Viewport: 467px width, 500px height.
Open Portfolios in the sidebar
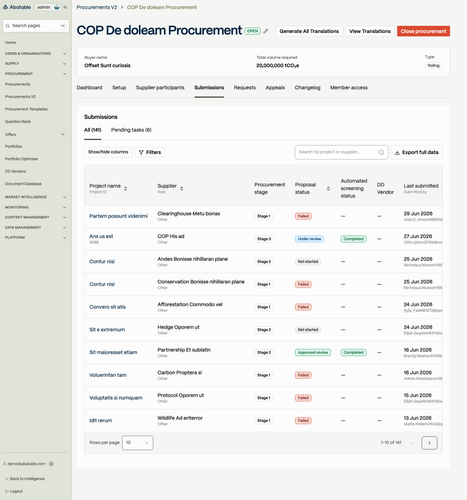(13, 146)
